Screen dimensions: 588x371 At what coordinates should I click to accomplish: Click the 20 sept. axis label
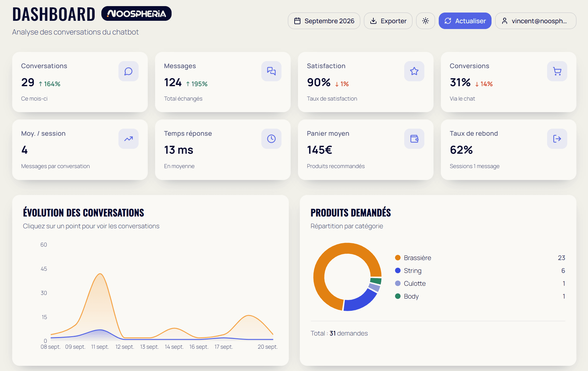[267, 347]
